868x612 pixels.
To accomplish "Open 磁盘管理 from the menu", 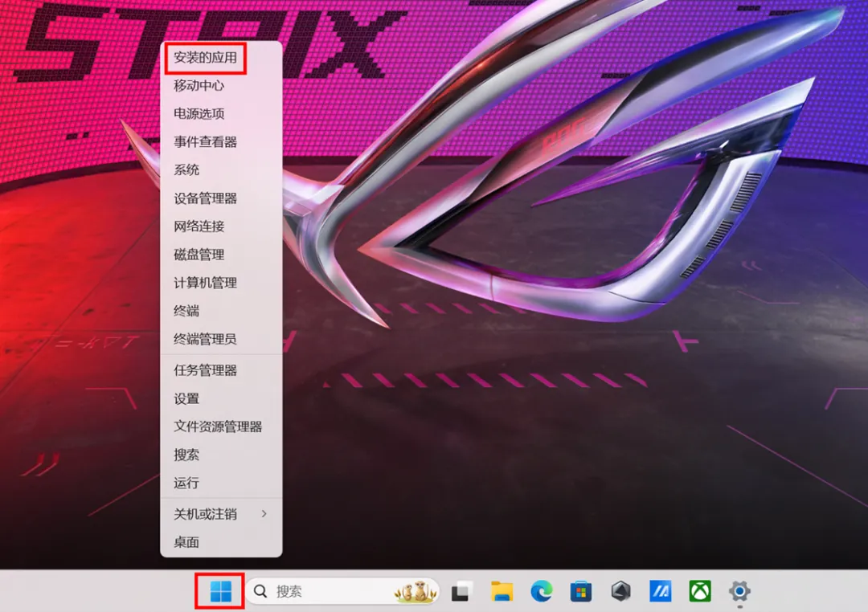I will tap(221, 255).
